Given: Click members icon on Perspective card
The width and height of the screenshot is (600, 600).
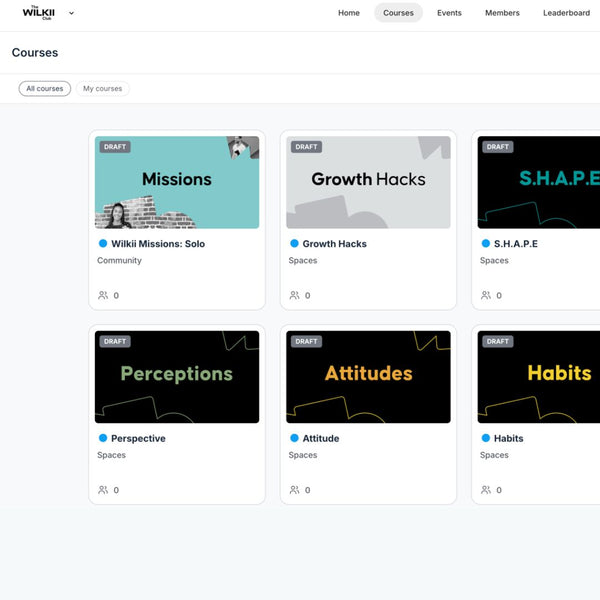Looking at the screenshot, I should coord(103,490).
